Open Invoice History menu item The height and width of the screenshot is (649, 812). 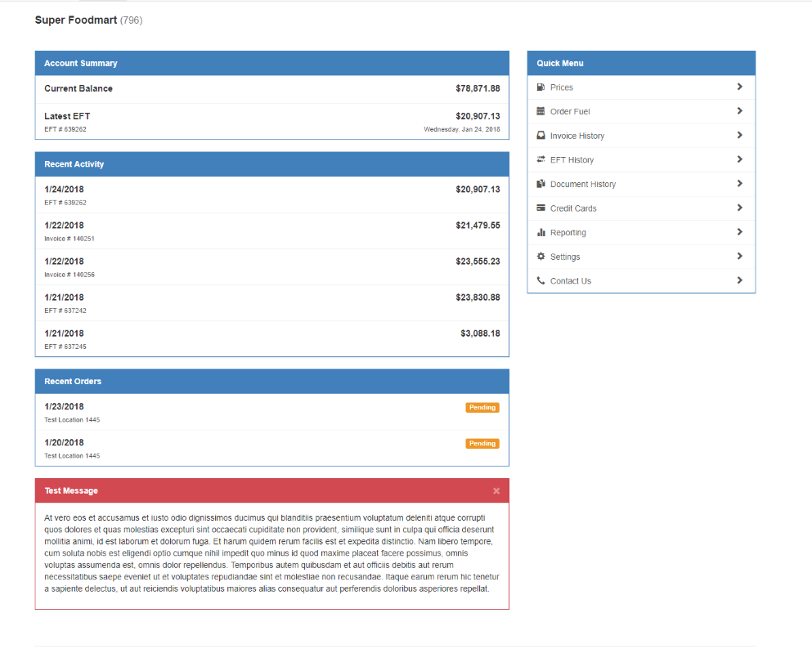coord(641,136)
